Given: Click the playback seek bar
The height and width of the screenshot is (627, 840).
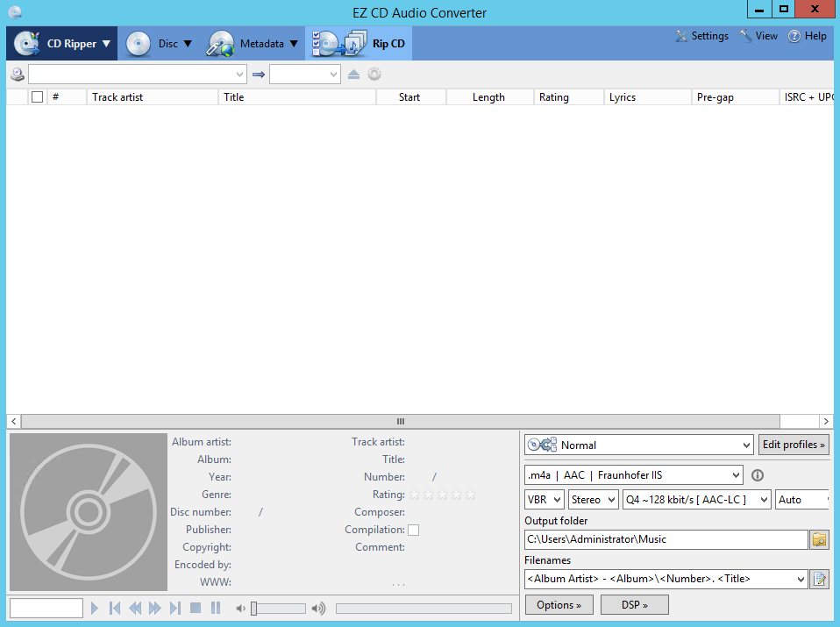Looking at the screenshot, I should coord(424,609).
